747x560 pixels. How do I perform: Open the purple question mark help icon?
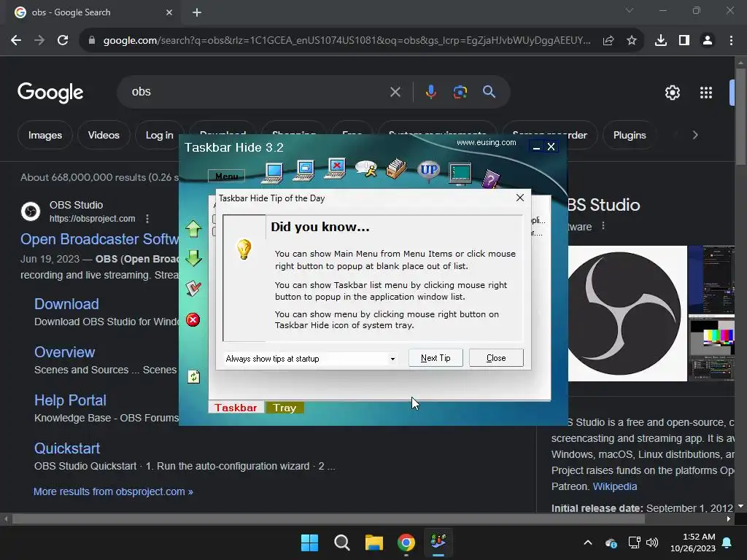pos(491,179)
